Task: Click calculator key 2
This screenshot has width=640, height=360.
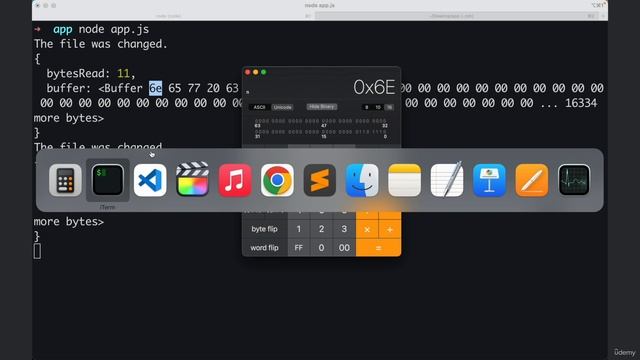Action: tap(321, 229)
